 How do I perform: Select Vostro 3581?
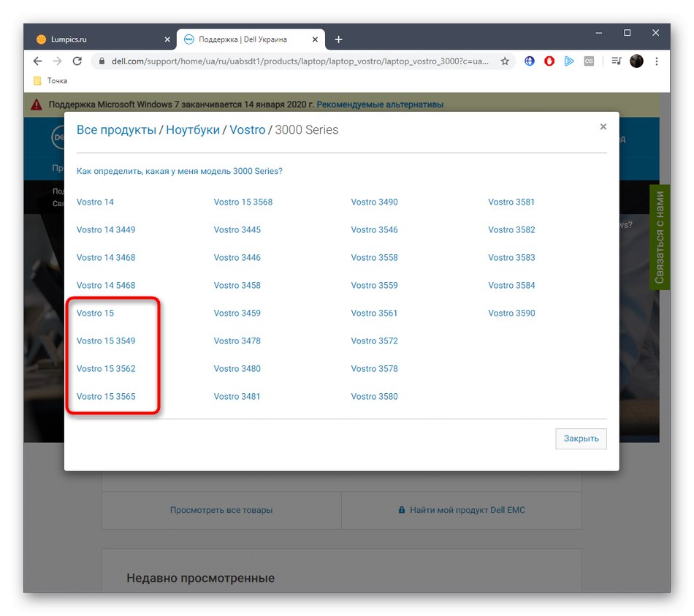click(x=511, y=202)
